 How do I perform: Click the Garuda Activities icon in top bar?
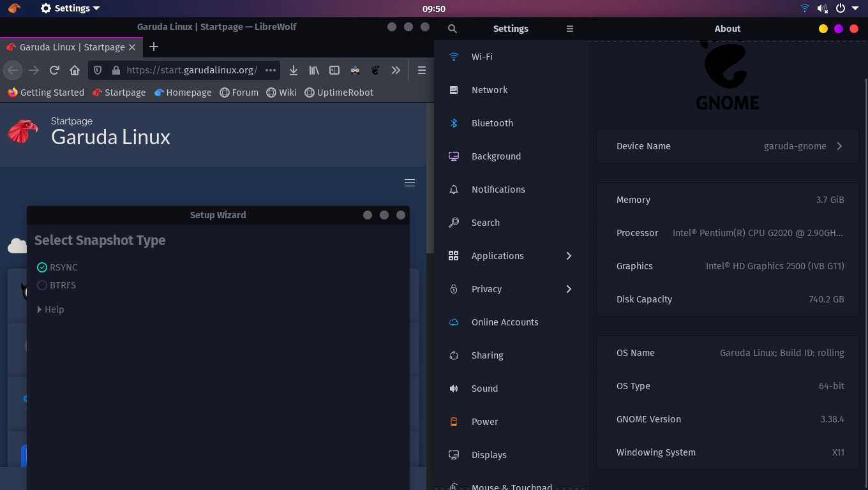pyautogui.click(x=14, y=8)
